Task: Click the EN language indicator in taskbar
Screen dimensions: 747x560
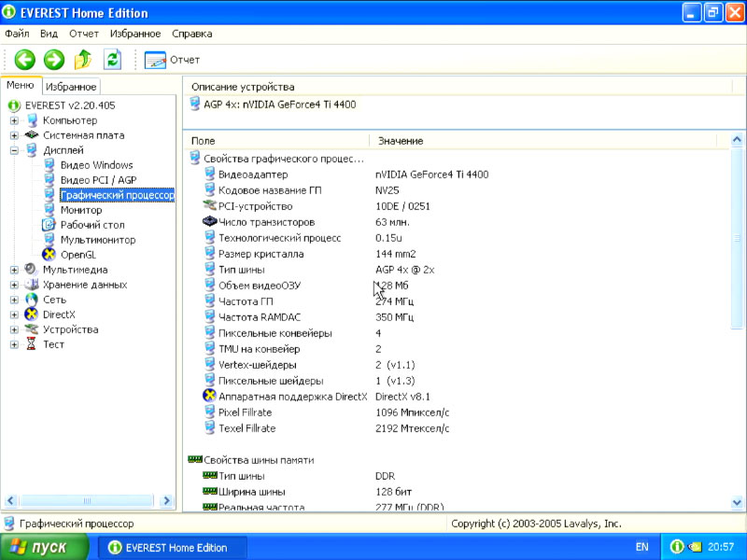Action: [x=641, y=547]
